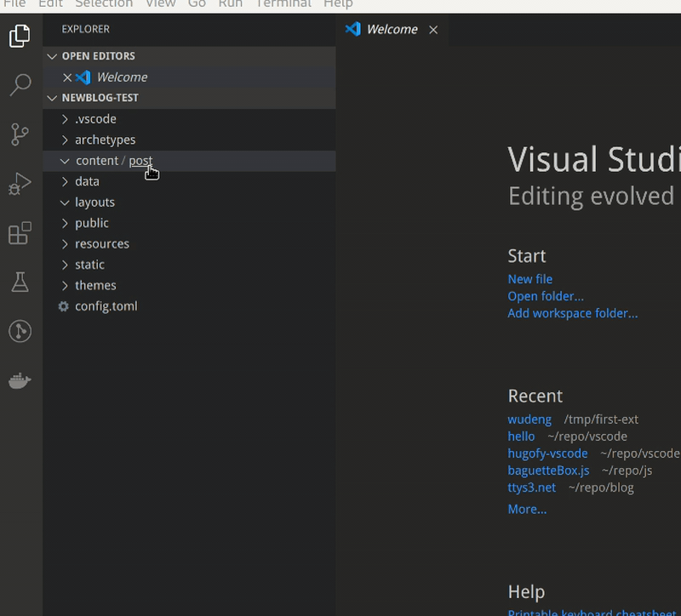681x616 pixels.
Task: Collapse the layouts folder
Action: click(x=65, y=202)
